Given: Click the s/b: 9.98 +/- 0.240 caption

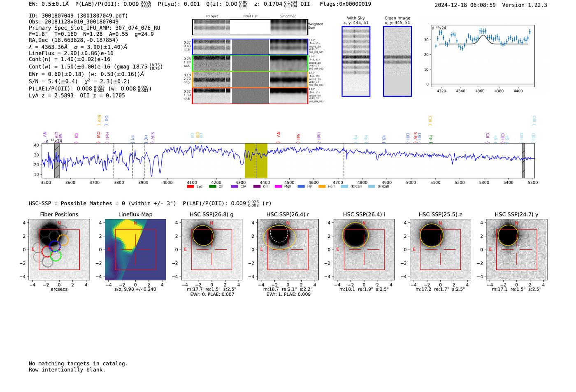Looking at the screenshot, I should [135, 289].
